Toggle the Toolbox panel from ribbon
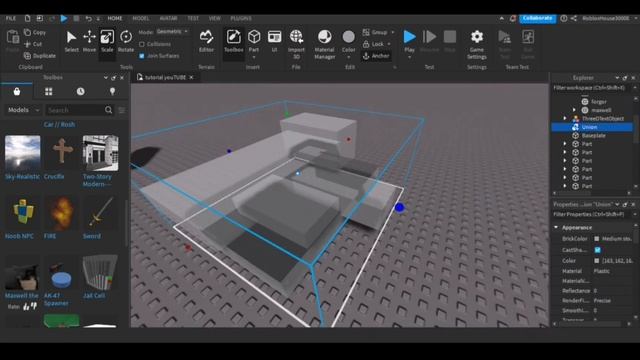640x360 pixels. (x=233, y=41)
